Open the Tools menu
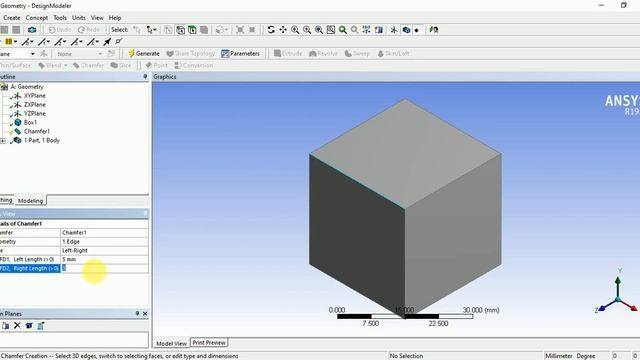Image resolution: width=640 pixels, height=360 pixels. click(60, 18)
